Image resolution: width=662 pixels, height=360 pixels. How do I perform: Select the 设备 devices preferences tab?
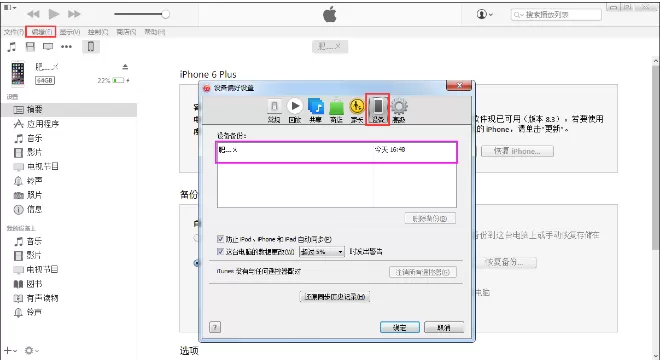point(378,109)
